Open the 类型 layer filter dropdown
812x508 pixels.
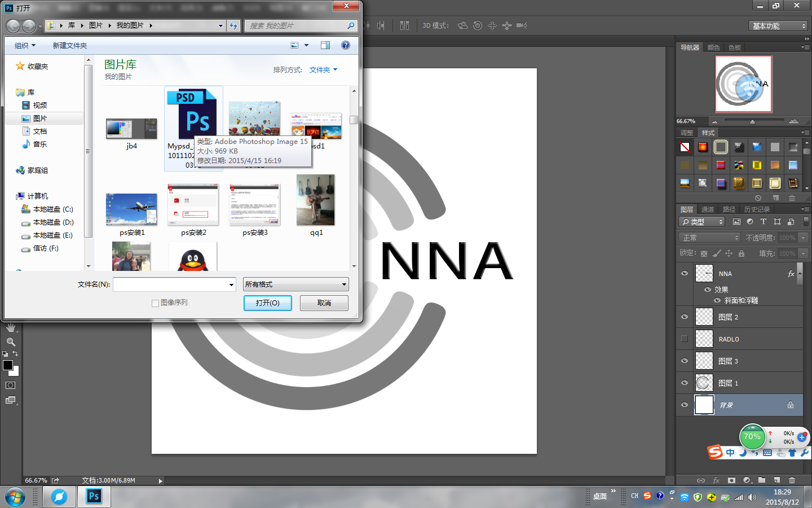pos(701,222)
